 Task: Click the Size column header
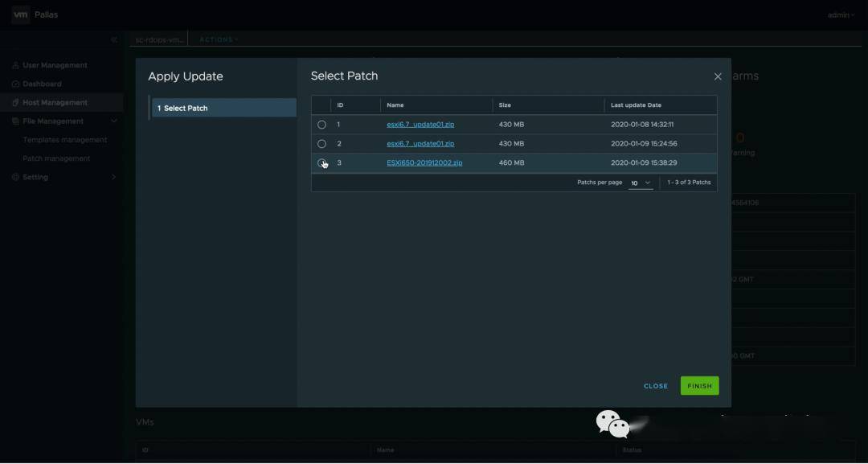505,105
